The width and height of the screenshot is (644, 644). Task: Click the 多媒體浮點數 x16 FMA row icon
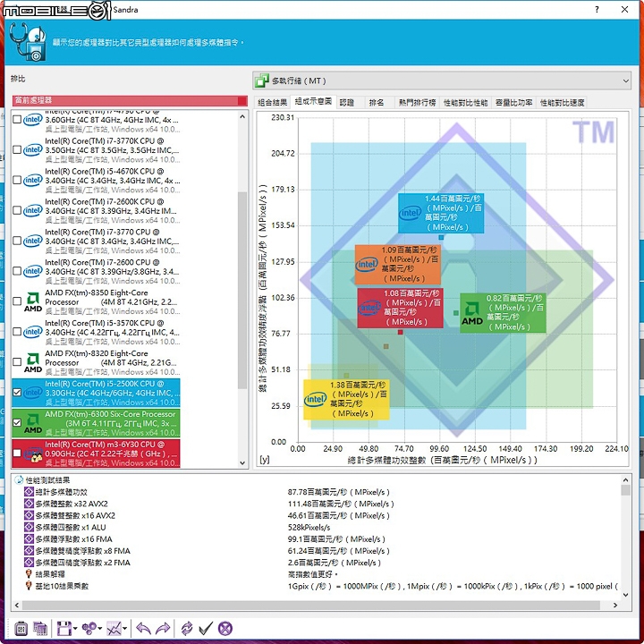(x=29, y=538)
